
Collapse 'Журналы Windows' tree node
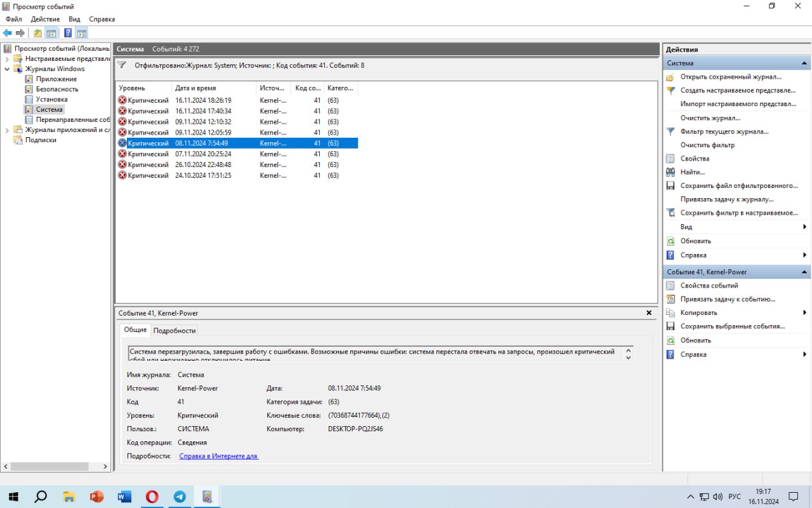[6, 69]
